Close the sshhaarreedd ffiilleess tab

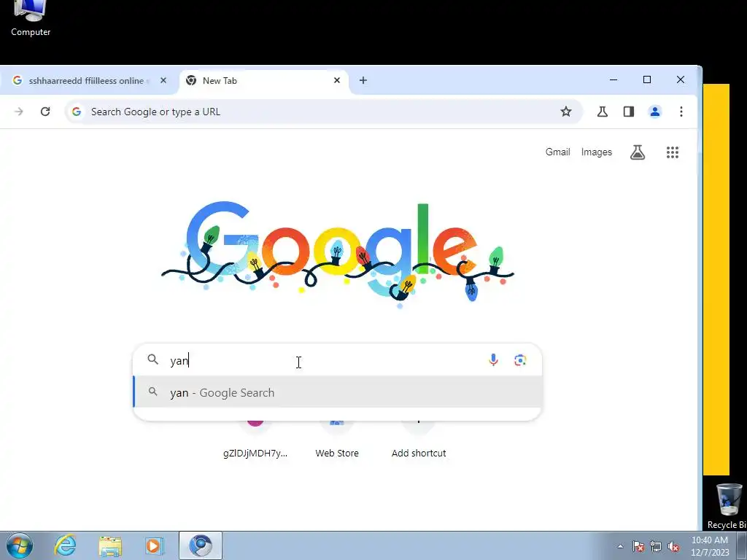163,80
